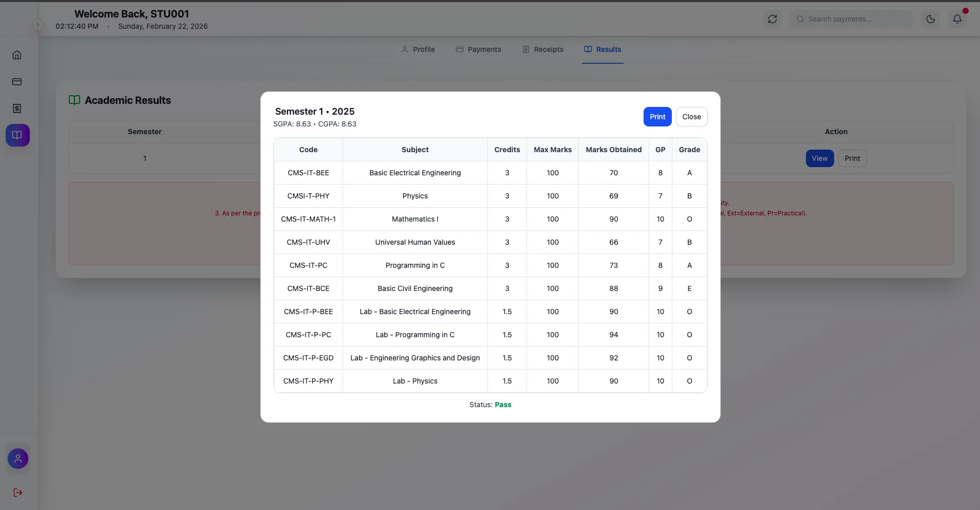Expand the sidebar with the chevron arrow
980x510 pixels.
pos(38,24)
